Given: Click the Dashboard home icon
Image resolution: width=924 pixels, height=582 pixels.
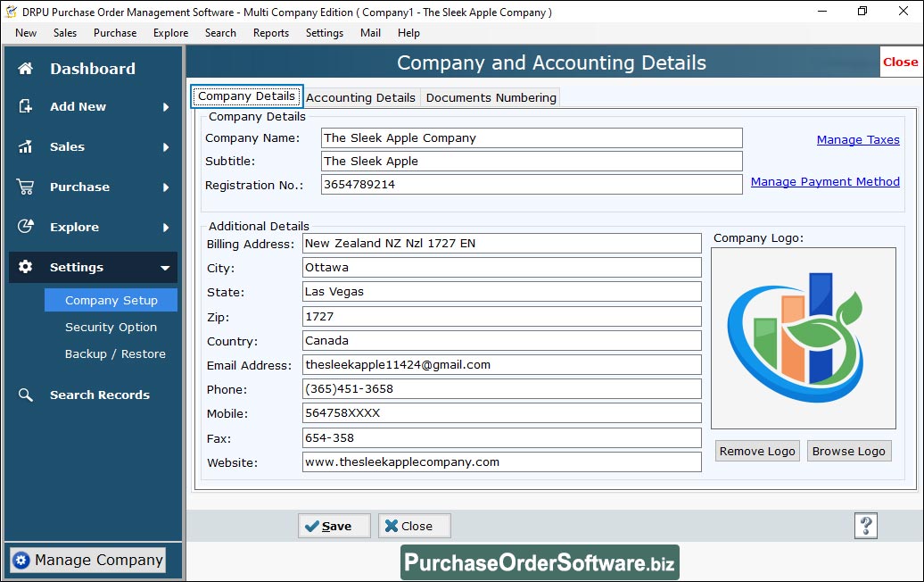Looking at the screenshot, I should pos(25,69).
